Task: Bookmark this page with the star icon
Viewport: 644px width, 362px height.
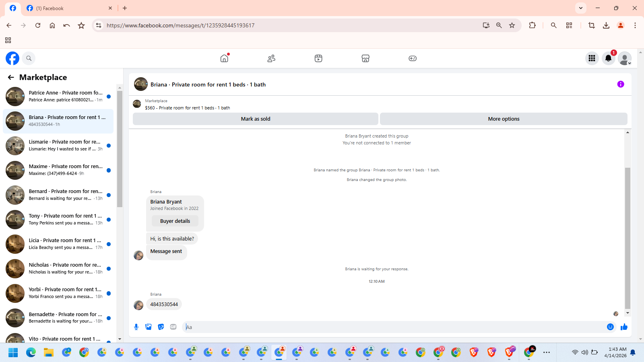Action: point(512,25)
